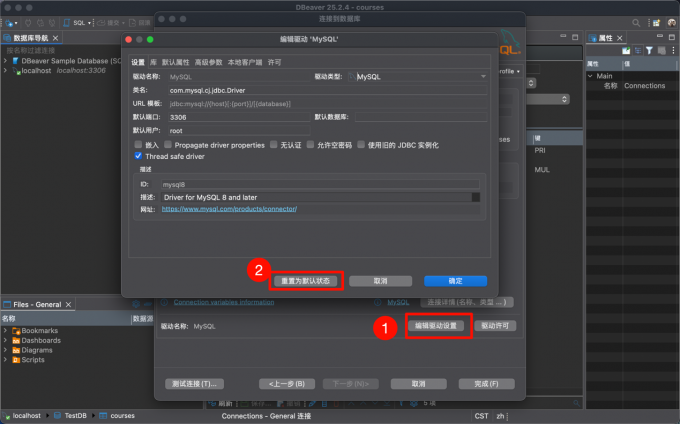Switch to the 许可 tab
This screenshot has height=424, width=680.
click(274, 62)
